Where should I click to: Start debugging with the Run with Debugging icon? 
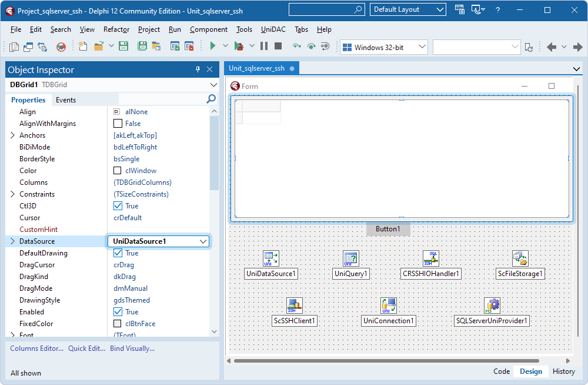[240, 45]
